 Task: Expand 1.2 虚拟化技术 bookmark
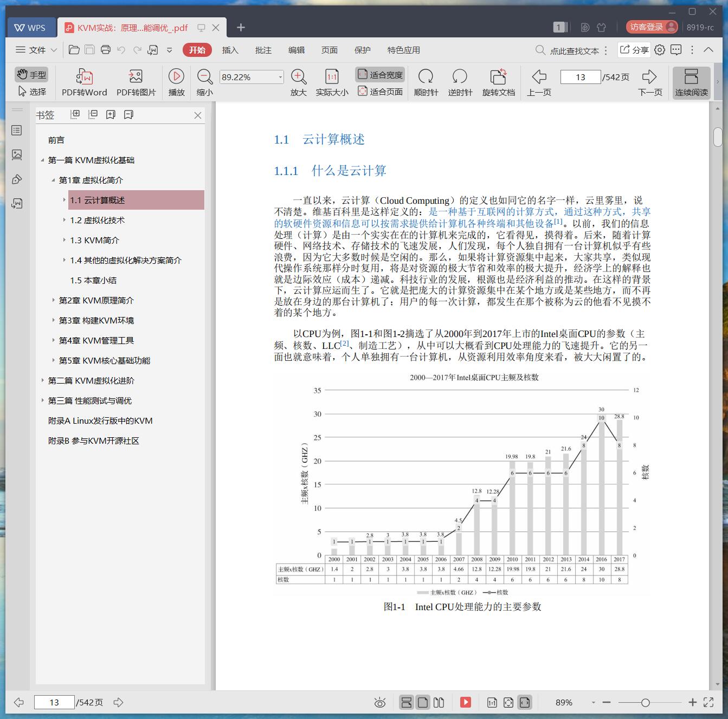65,220
